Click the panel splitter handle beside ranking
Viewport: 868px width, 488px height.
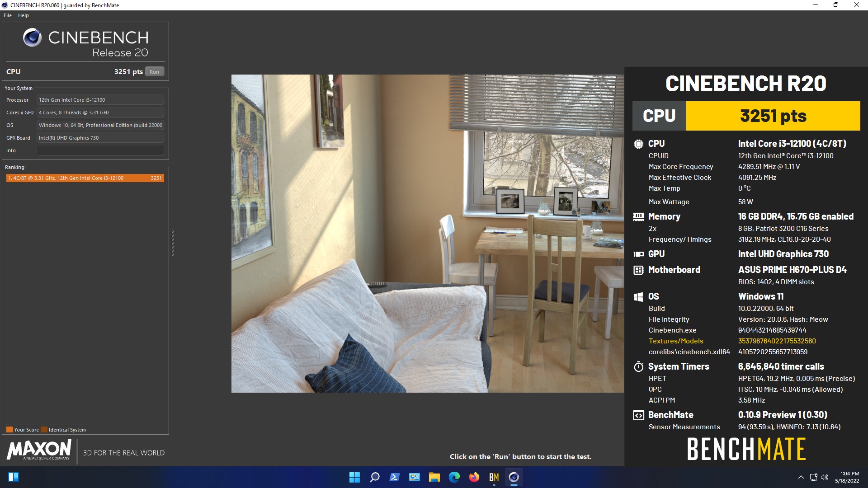click(173, 243)
